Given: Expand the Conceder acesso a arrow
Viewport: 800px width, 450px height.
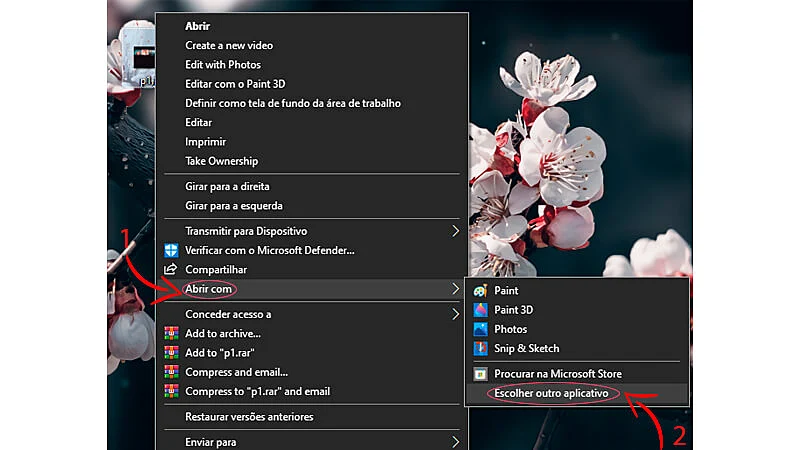Looking at the screenshot, I should [455, 314].
